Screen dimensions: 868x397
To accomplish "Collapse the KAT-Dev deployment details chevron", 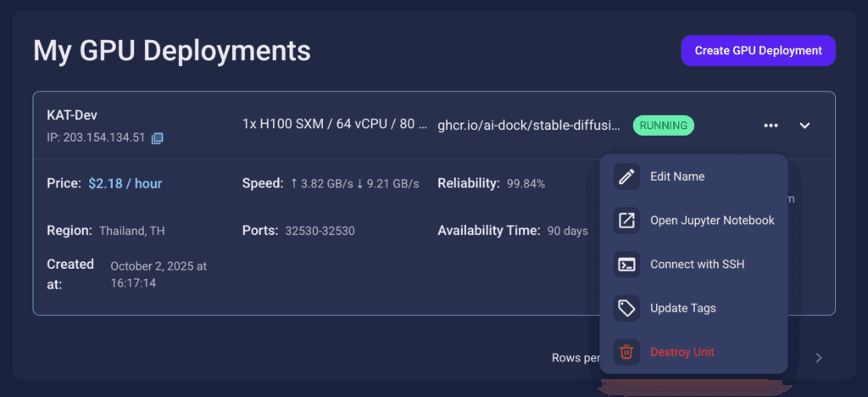I will 805,126.
